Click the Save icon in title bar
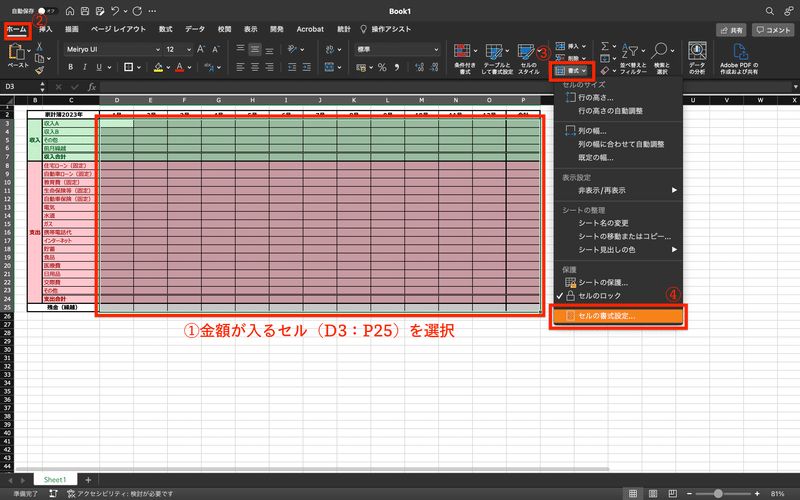800x500 pixels. pos(85,11)
